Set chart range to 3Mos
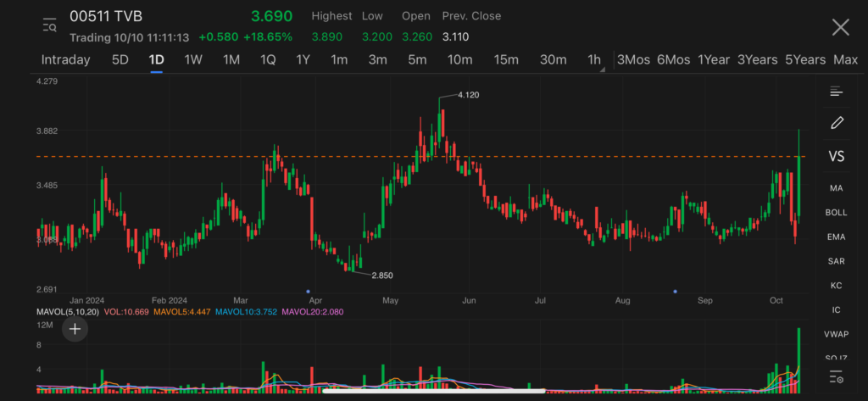This screenshot has width=868, height=401. (x=633, y=59)
